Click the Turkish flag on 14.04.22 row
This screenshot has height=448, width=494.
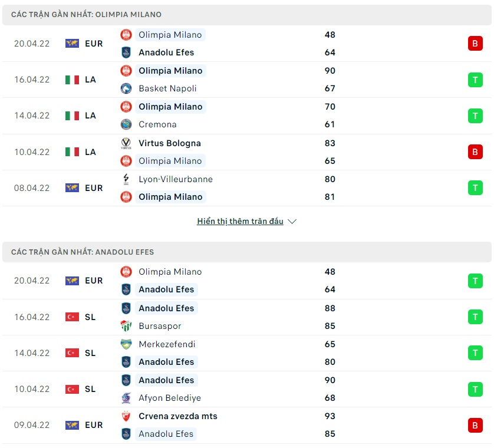(72, 353)
